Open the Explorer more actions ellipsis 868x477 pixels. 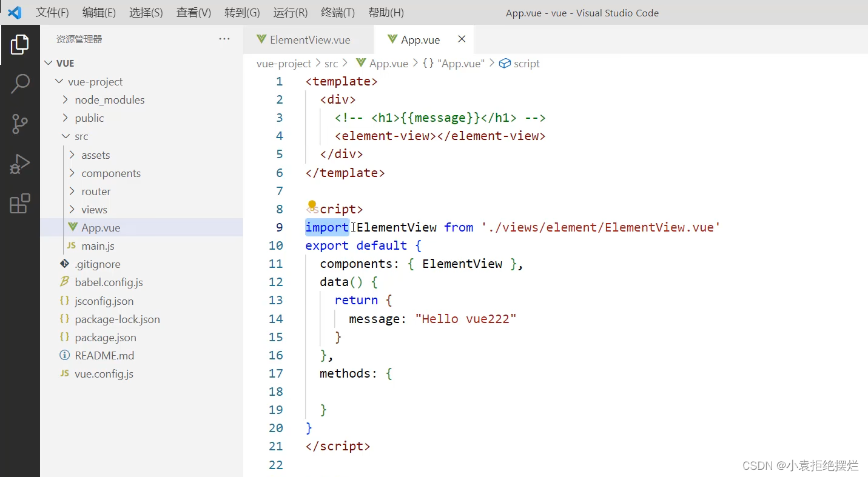click(224, 39)
